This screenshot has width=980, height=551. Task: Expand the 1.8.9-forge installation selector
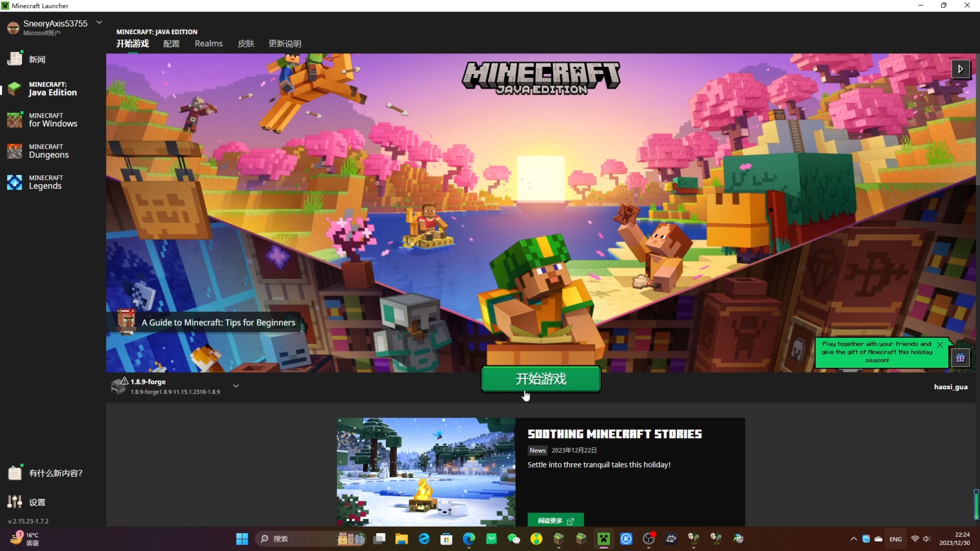(x=236, y=386)
